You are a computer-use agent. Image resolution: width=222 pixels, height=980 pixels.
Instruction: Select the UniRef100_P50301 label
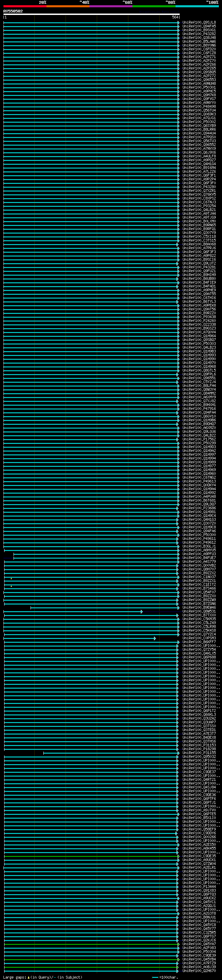[x=199, y=88]
